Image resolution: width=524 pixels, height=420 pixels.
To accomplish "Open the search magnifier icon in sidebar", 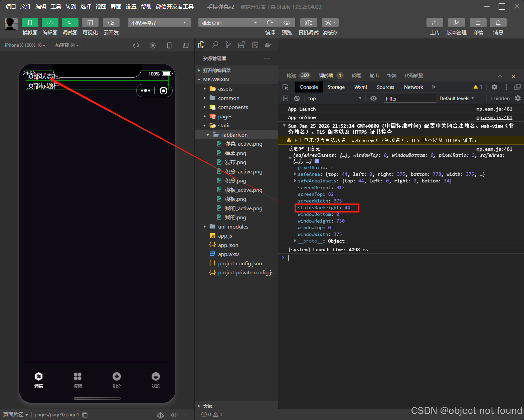I will (x=215, y=45).
